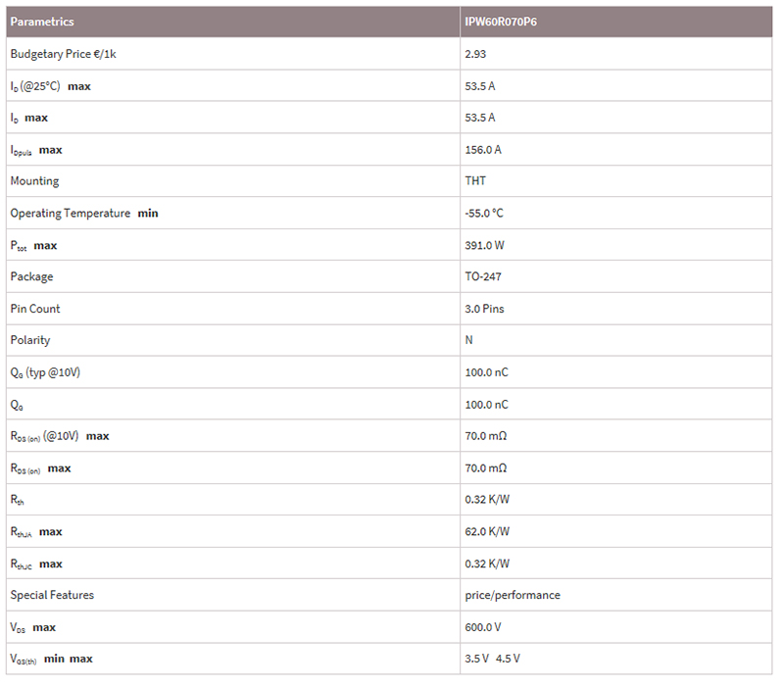
Task: Click the Polarity parameter label
Action: (30, 340)
